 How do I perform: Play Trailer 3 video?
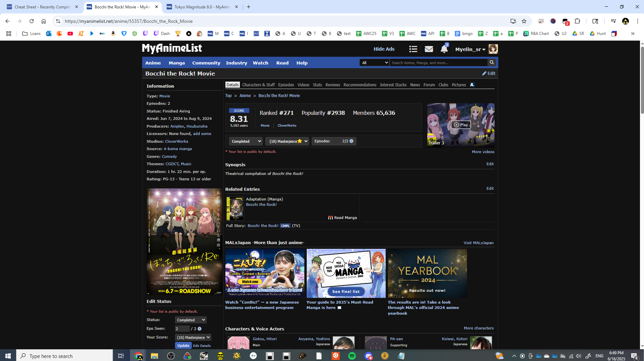pyautogui.click(x=461, y=125)
